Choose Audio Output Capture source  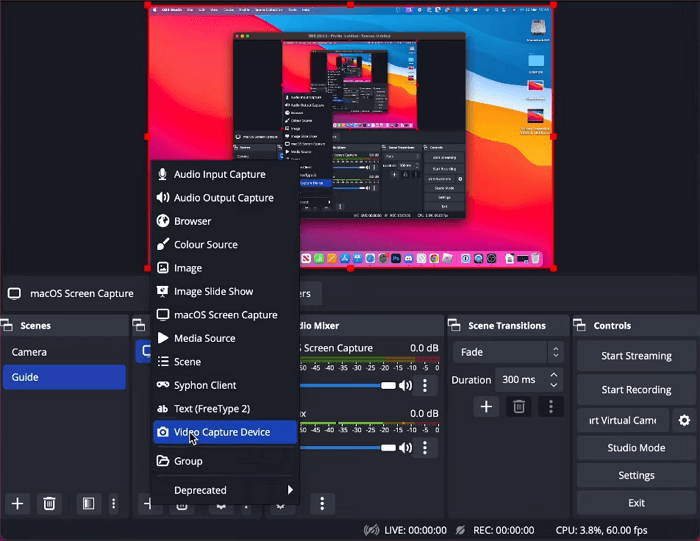point(225,198)
